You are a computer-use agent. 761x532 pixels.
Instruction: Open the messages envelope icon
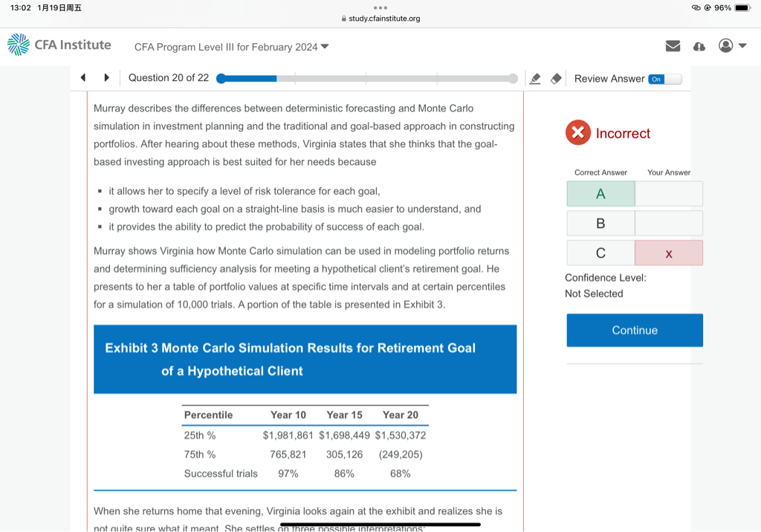pos(673,46)
